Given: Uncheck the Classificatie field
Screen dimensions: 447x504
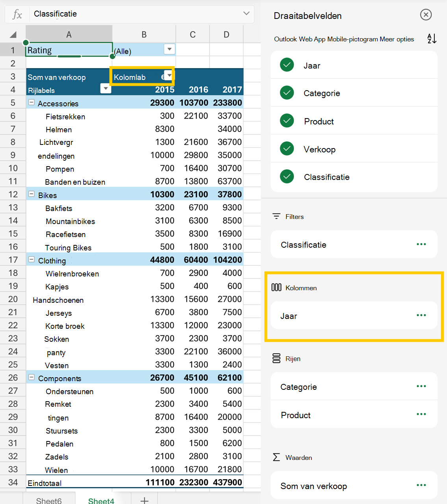Looking at the screenshot, I should (x=287, y=176).
